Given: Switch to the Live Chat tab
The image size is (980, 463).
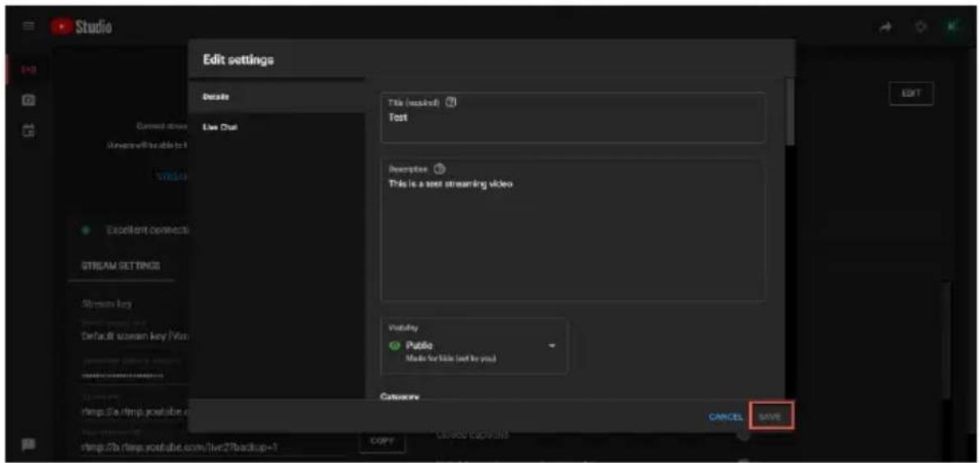Looking at the screenshot, I should (x=277, y=127).
